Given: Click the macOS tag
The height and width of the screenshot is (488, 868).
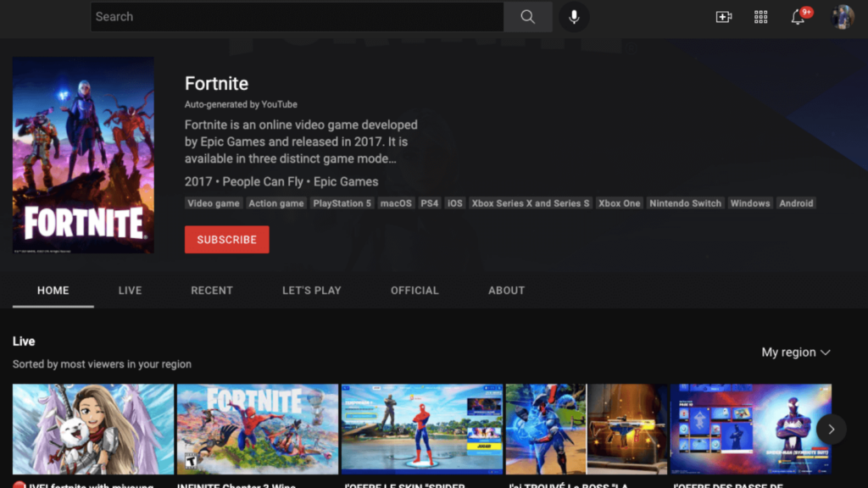Looking at the screenshot, I should point(396,203).
